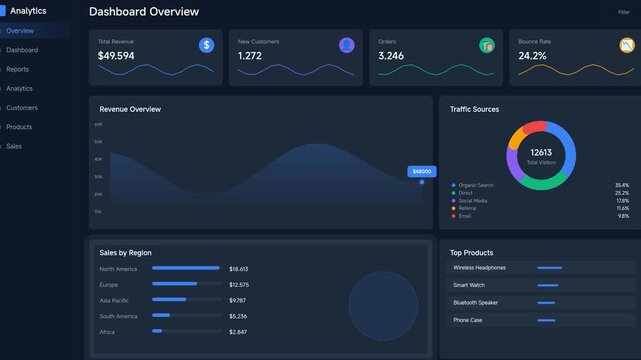Click the dollar icon on Total Revenue
641x360 pixels.
tap(206, 45)
